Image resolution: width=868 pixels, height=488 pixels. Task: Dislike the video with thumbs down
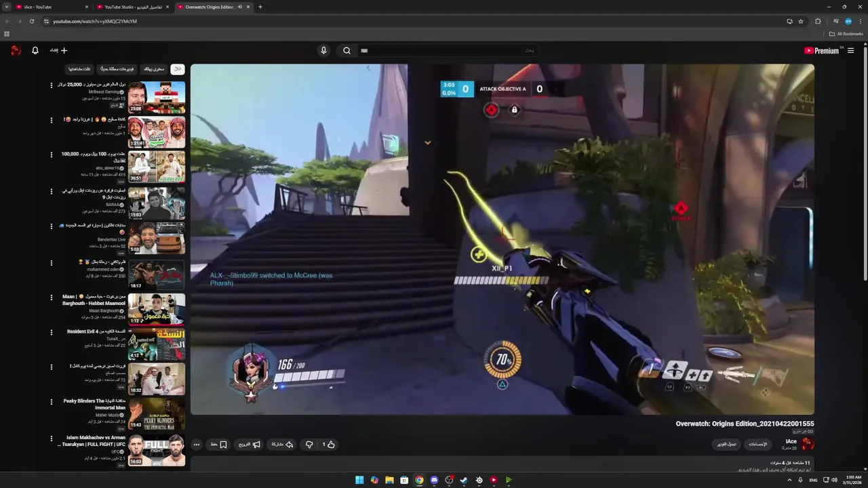click(x=309, y=445)
